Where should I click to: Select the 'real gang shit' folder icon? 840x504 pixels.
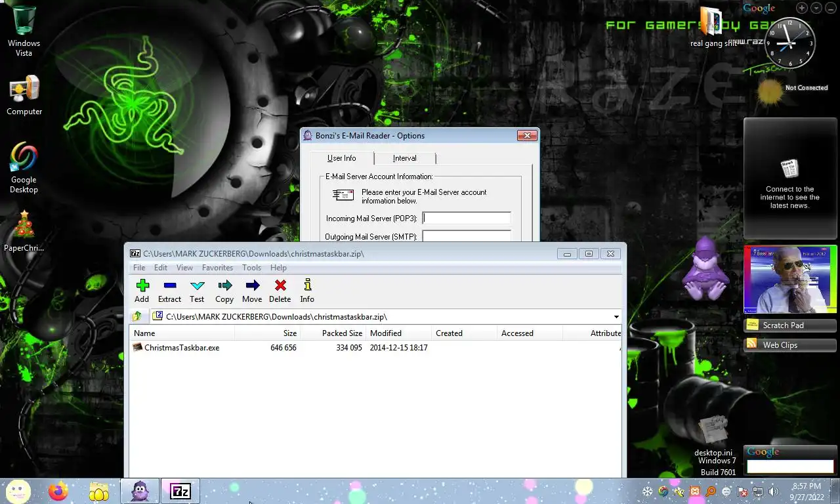[x=712, y=27]
